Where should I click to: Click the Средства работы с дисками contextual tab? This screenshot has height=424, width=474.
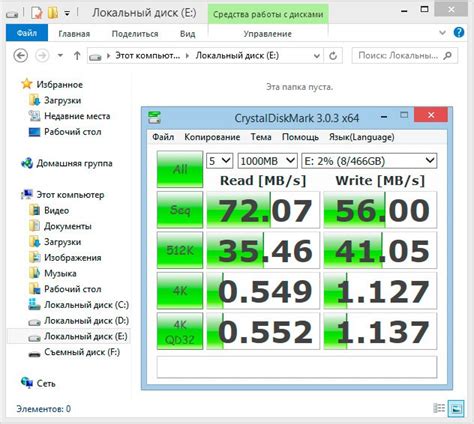pos(268,14)
